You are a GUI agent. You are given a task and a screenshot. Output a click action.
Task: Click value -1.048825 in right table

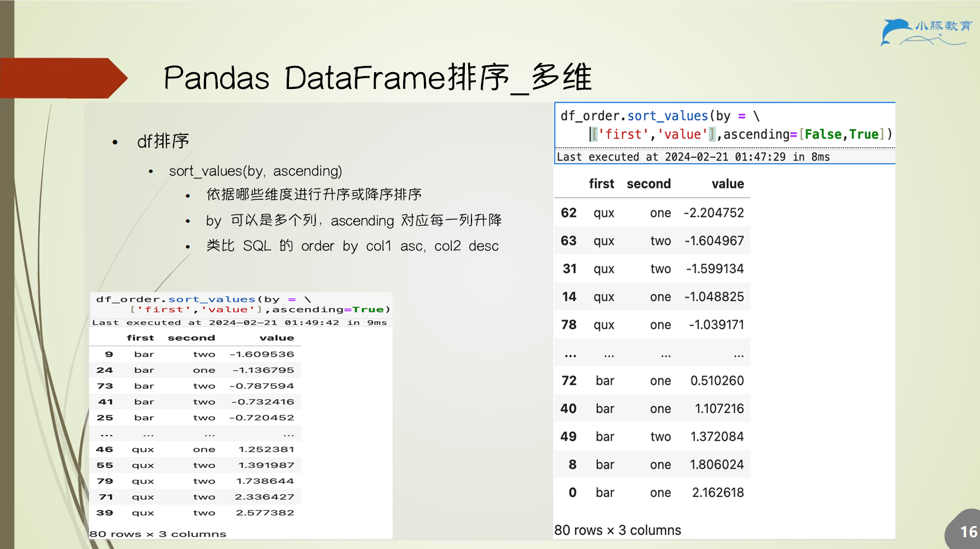click(x=714, y=297)
